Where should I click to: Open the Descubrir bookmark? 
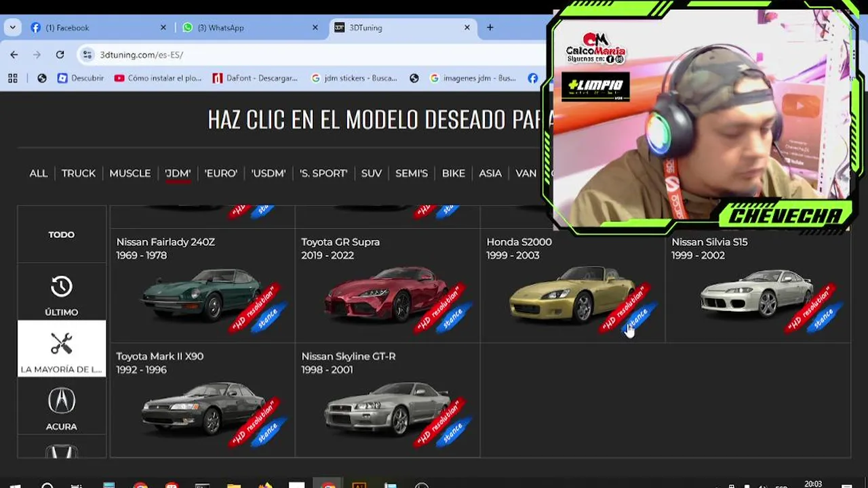coord(81,78)
